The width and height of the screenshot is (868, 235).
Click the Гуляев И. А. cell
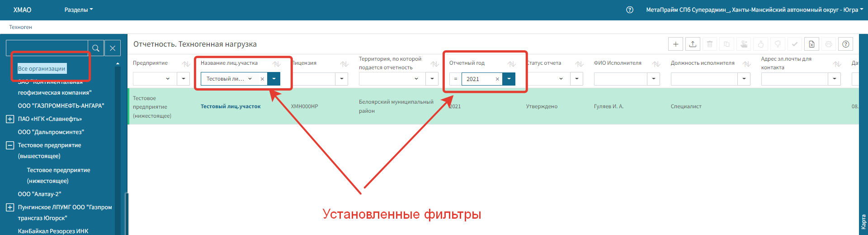pyautogui.click(x=609, y=106)
